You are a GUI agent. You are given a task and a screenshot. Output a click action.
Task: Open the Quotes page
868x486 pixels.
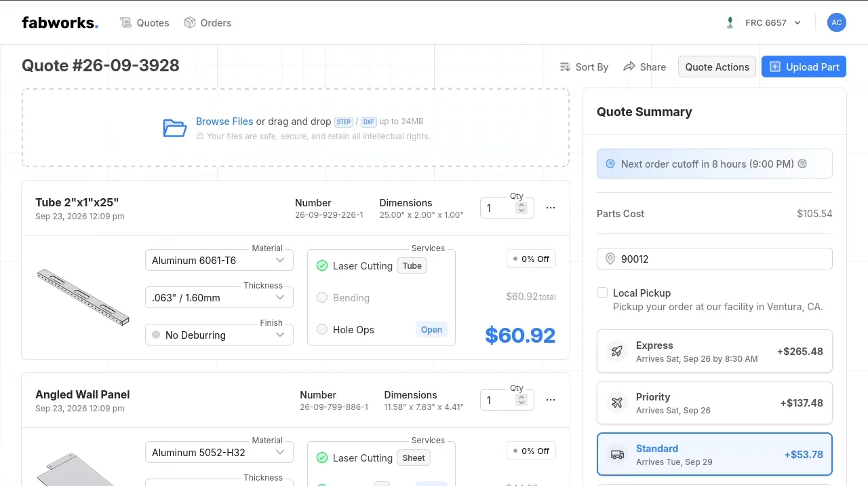click(x=144, y=22)
